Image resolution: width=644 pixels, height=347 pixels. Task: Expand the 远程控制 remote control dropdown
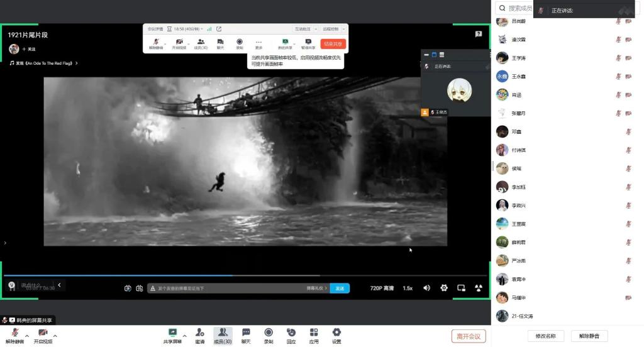point(332,29)
